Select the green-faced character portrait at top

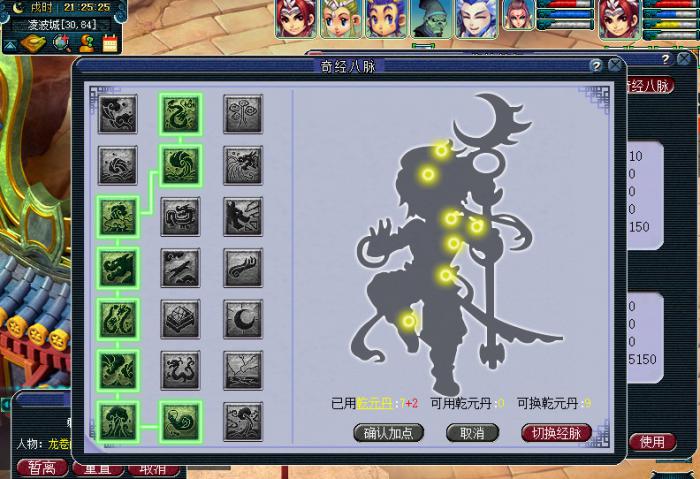coord(429,19)
